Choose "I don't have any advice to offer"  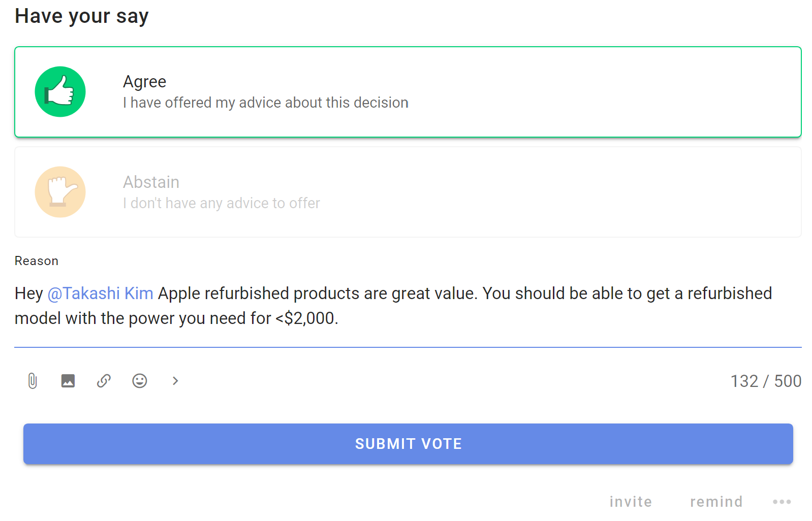pyautogui.click(x=222, y=203)
